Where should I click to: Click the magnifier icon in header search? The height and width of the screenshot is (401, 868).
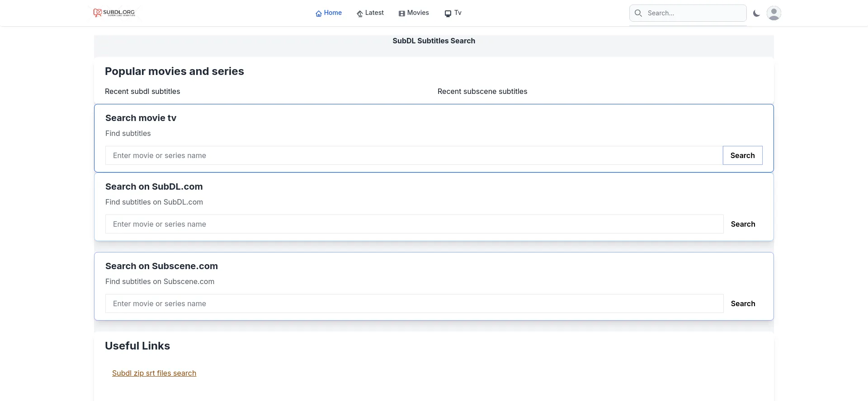tap(638, 13)
